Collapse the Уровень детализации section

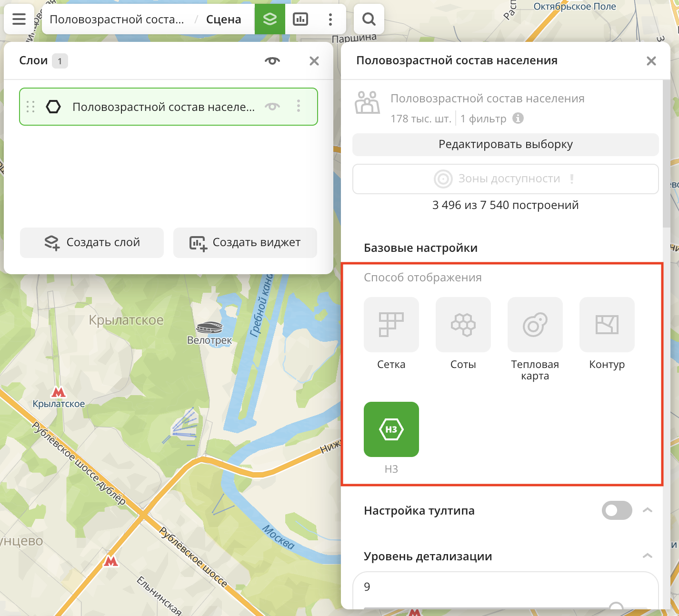click(x=647, y=556)
